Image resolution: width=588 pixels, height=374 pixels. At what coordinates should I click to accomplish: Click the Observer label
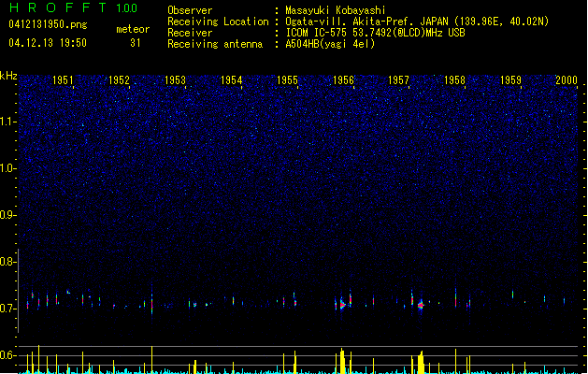coord(190,10)
